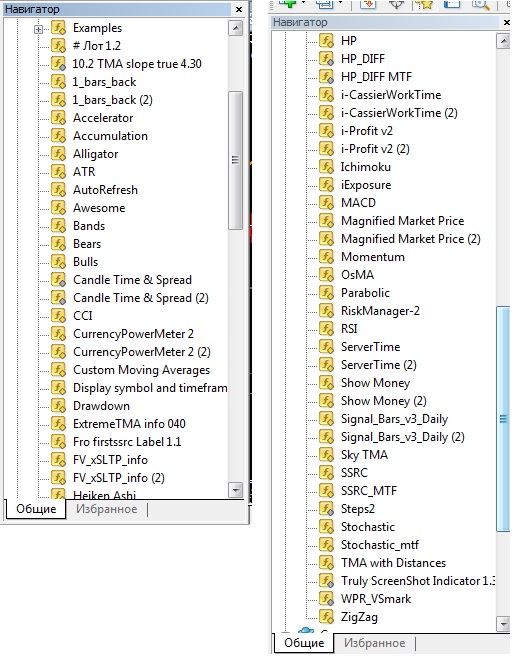
Task: Select the Accumulation indicator
Action: tap(110, 136)
